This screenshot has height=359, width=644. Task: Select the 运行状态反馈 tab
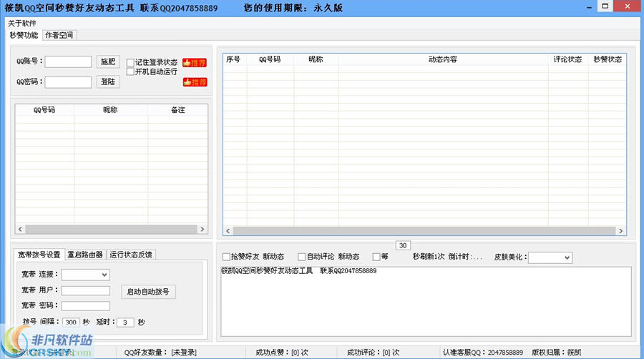coord(130,255)
